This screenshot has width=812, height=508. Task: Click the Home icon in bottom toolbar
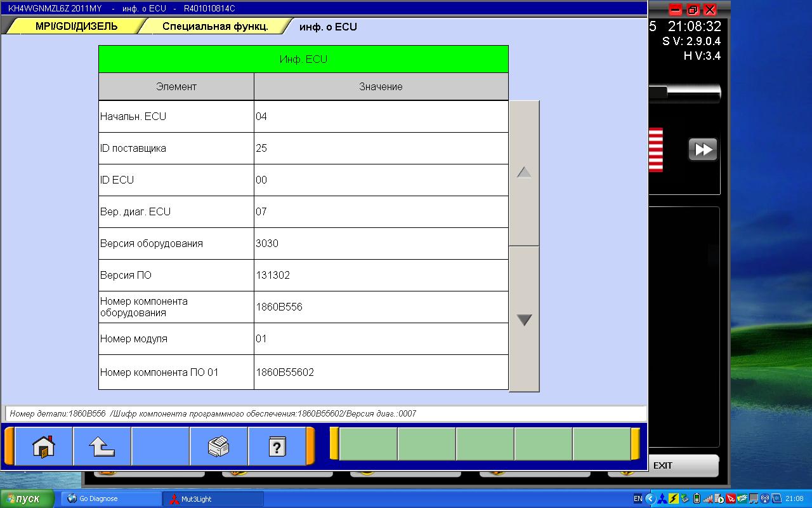click(x=44, y=446)
